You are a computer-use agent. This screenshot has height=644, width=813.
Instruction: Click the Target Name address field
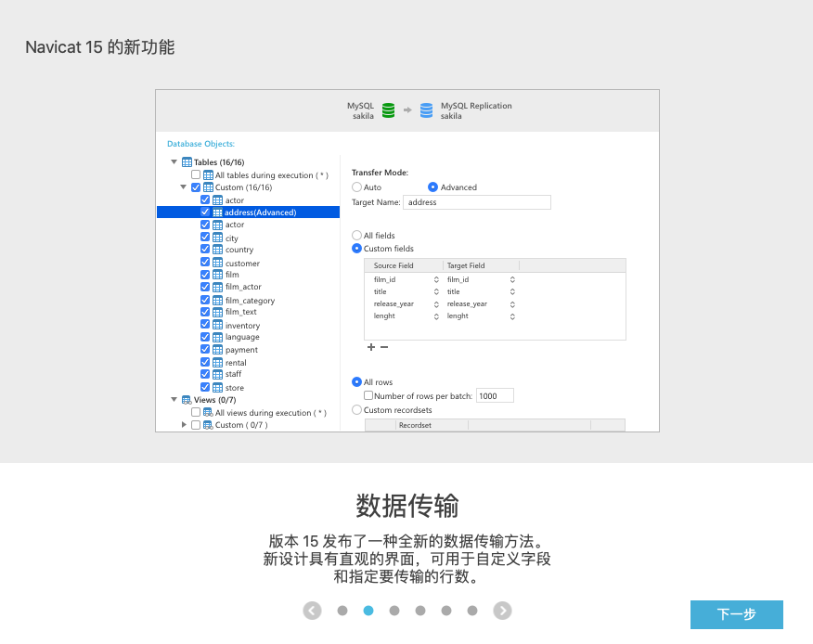click(x=476, y=202)
